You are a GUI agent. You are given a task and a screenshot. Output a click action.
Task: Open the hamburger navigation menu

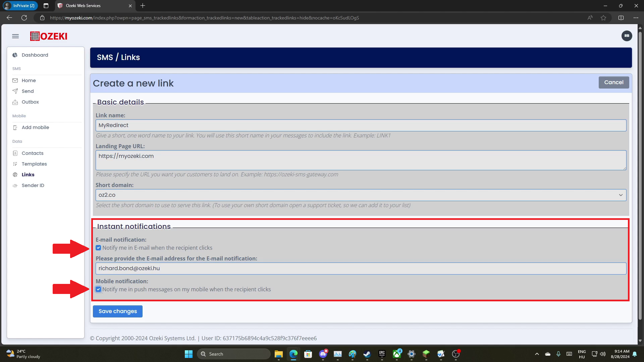click(x=15, y=36)
